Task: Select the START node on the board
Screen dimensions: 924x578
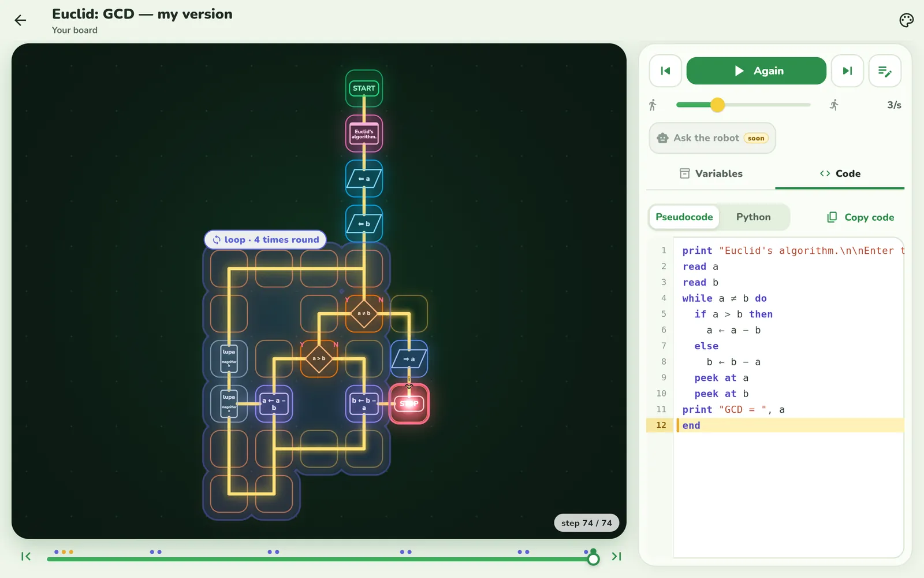Action: tap(364, 88)
